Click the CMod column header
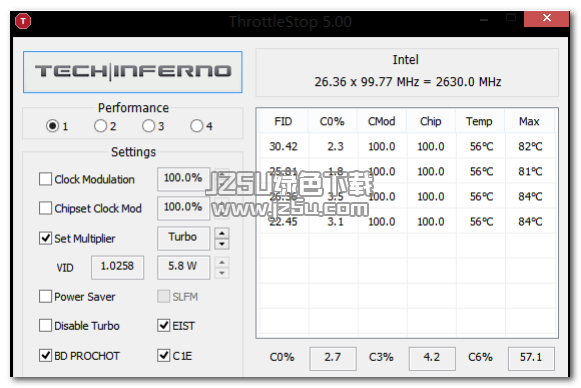This screenshot has height=388, width=581. coord(382,121)
